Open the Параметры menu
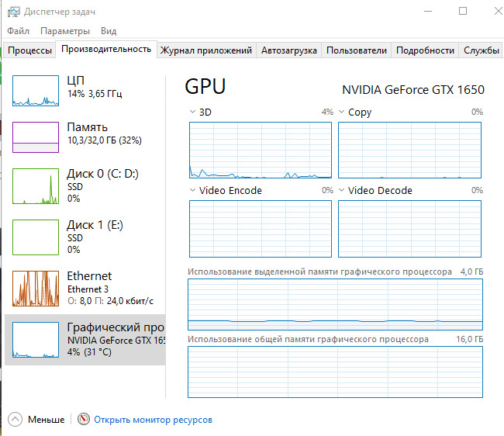504x436 pixels. 65,31
